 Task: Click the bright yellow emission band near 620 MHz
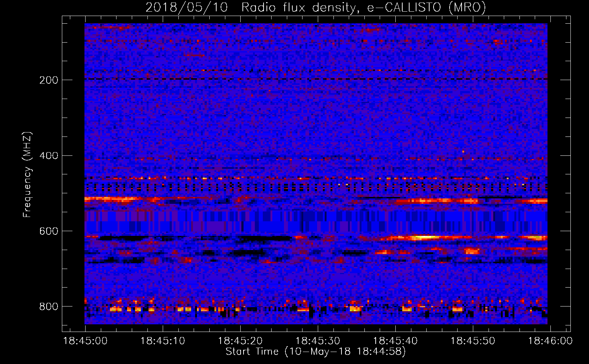(x=424, y=238)
